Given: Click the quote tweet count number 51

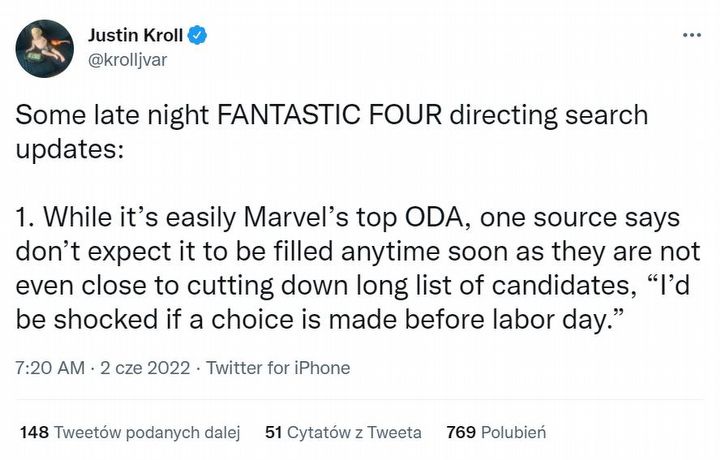Looking at the screenshot, I should click(x=273, y=433).
